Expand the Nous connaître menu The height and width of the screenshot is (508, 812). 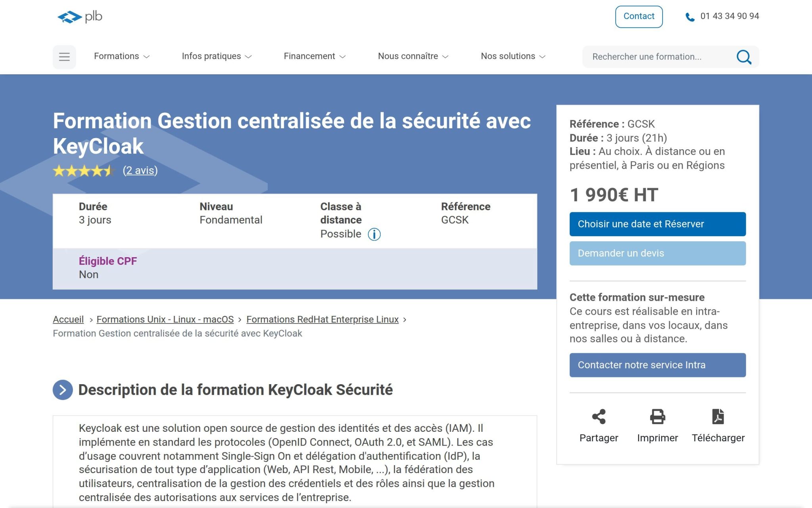click(x=413, y=56)
